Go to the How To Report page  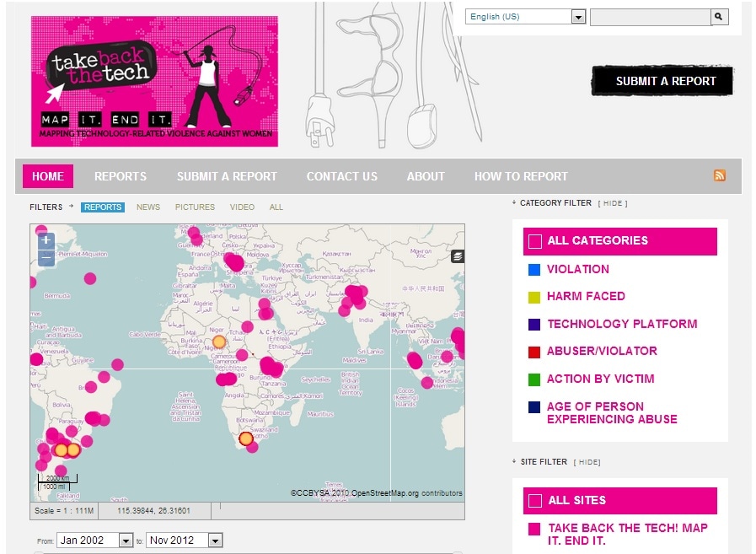point(521,176)
